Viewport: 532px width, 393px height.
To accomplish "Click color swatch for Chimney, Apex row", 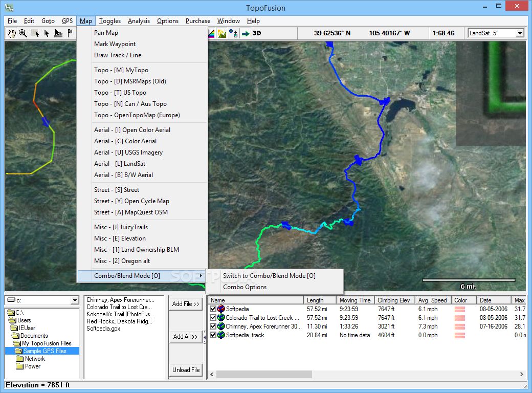I will 460,326.
